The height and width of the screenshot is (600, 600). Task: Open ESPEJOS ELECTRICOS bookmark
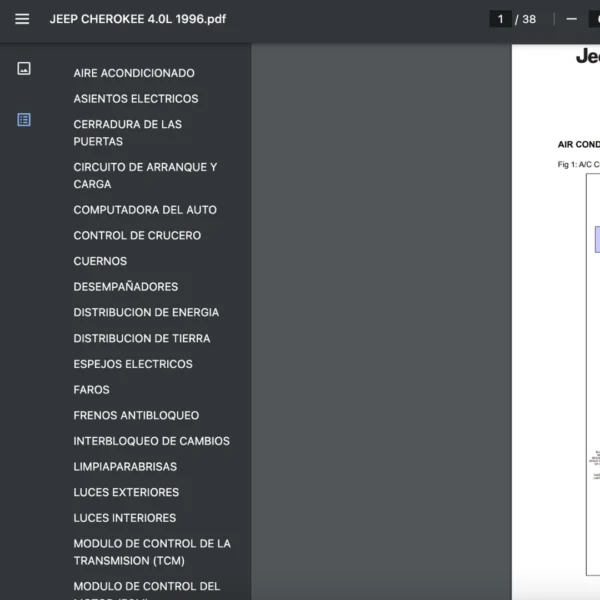[133, 364]
